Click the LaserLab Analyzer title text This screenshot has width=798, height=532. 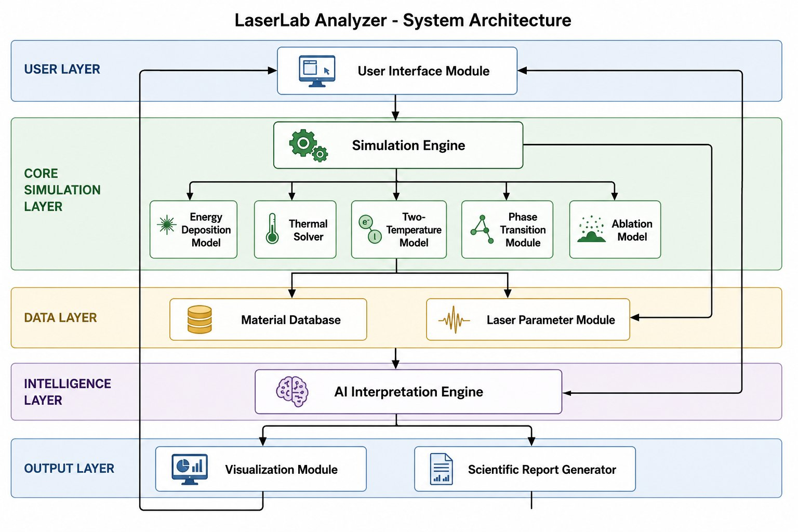[403, 20]
